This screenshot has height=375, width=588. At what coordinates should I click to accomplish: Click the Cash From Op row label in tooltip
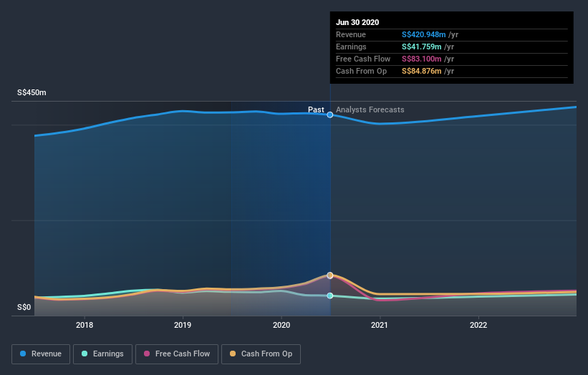[x=361, y=71]
